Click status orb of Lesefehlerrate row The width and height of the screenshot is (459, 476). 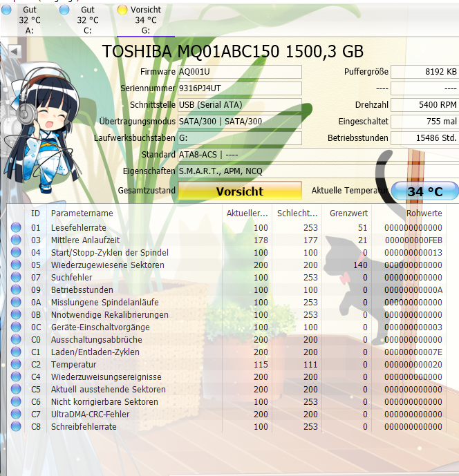[16, 227]
